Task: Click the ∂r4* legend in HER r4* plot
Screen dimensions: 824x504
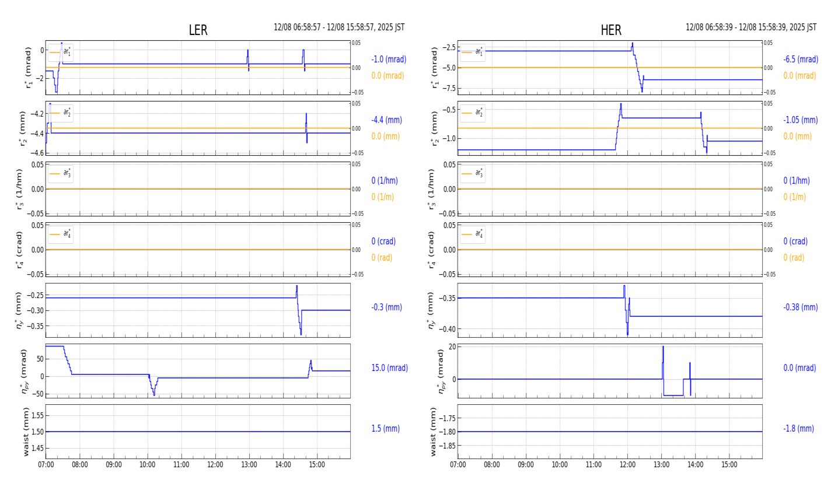Action: 472,235
